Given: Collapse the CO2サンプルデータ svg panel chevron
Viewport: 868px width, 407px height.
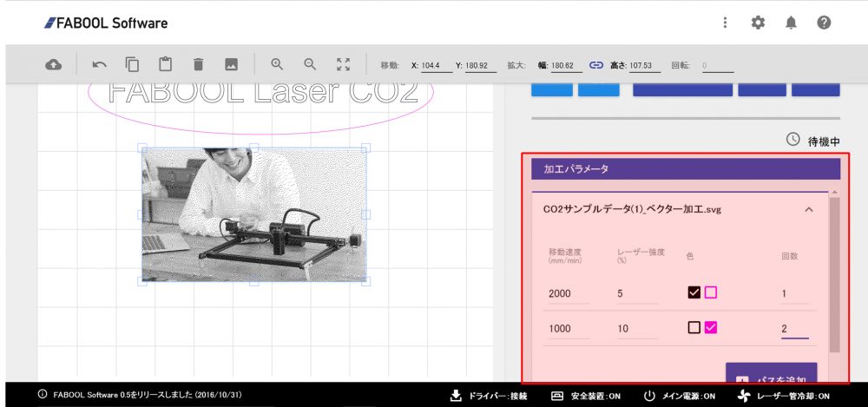Looking at the screenshot, I should point(809,210).
